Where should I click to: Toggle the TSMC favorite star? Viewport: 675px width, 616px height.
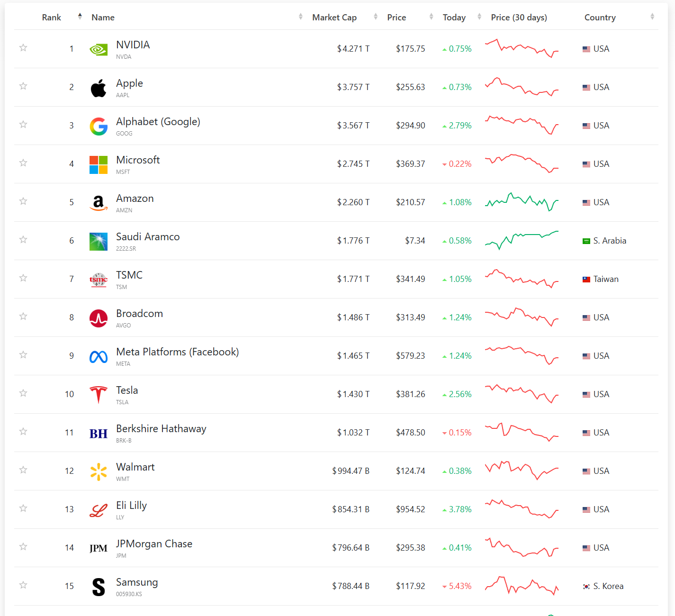click(x=23, y=278)
